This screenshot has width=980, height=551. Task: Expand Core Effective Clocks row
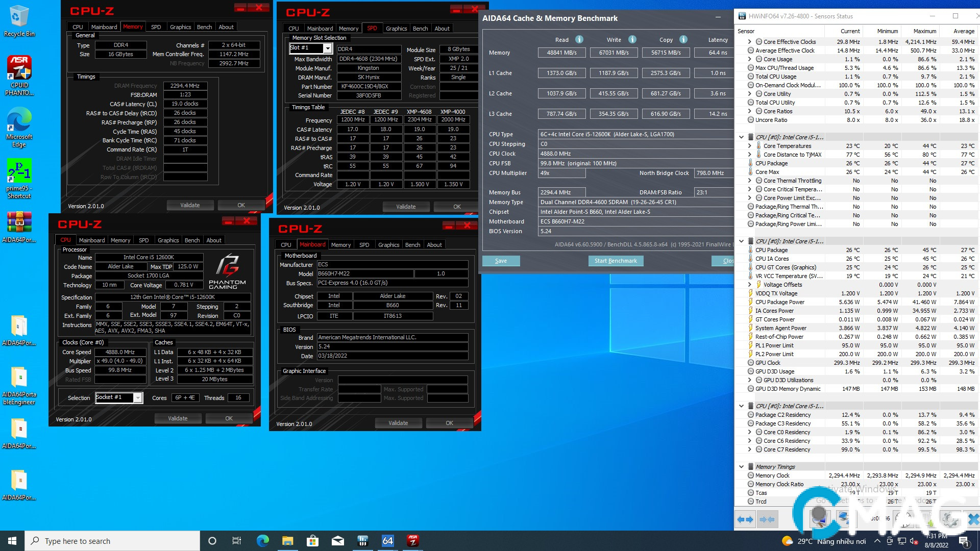(x=749, y=42)
